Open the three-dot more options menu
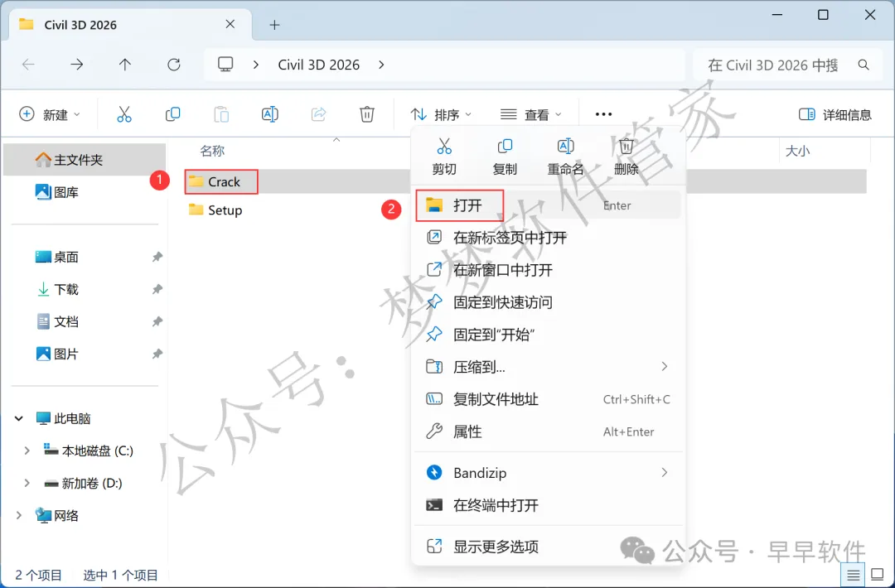The image size is (895, 588). [603, 114]
